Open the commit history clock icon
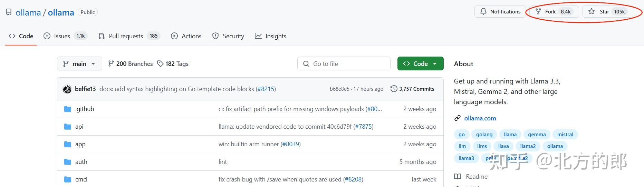This screenshot has height=187, width=644. 394,89
